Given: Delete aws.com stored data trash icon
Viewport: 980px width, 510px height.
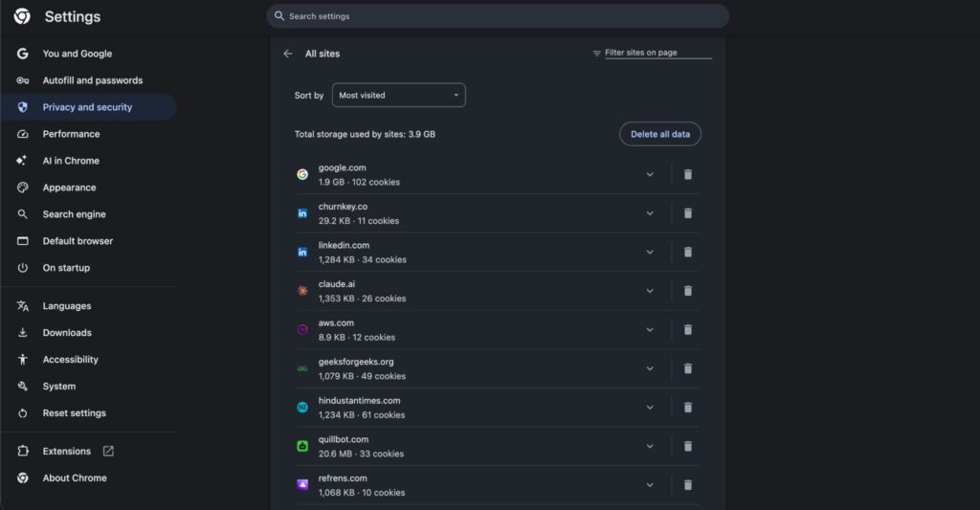Looking at the screenshot, I should 687,329.
